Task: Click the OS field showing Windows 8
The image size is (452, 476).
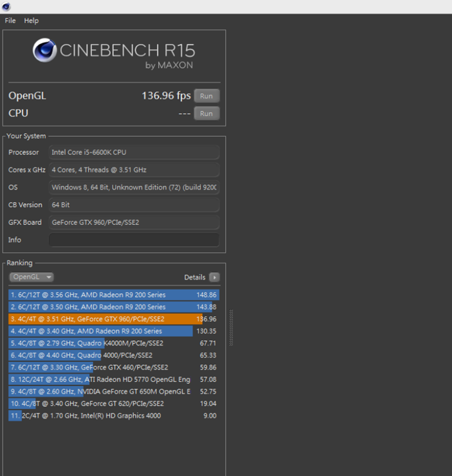Action: [x=134, y=187]
